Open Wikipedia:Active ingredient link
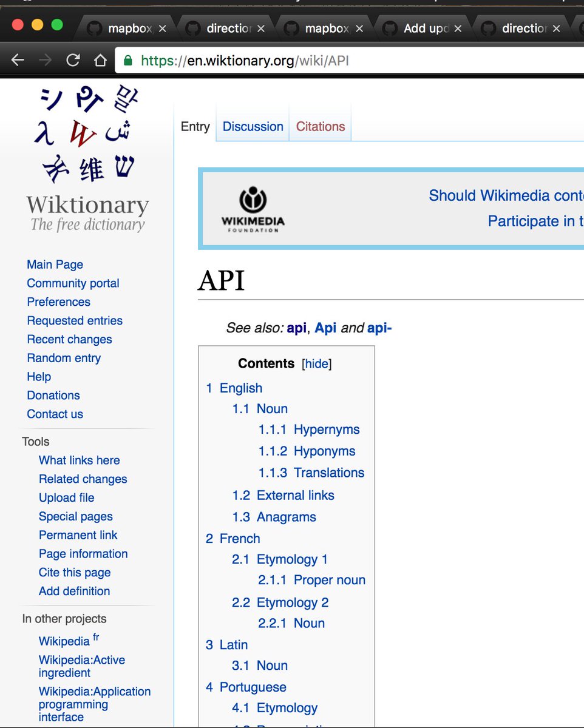The image size is (584, 728). [81, 667]
